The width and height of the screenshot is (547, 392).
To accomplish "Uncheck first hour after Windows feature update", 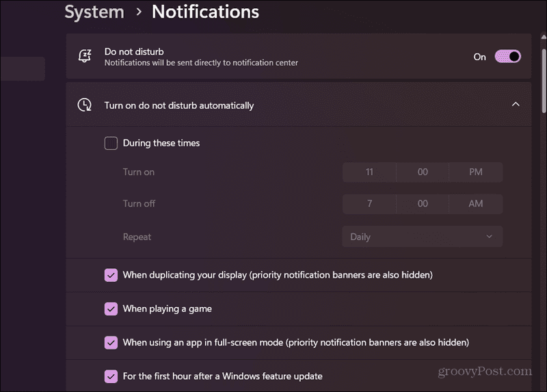I will tap(111, 376).
